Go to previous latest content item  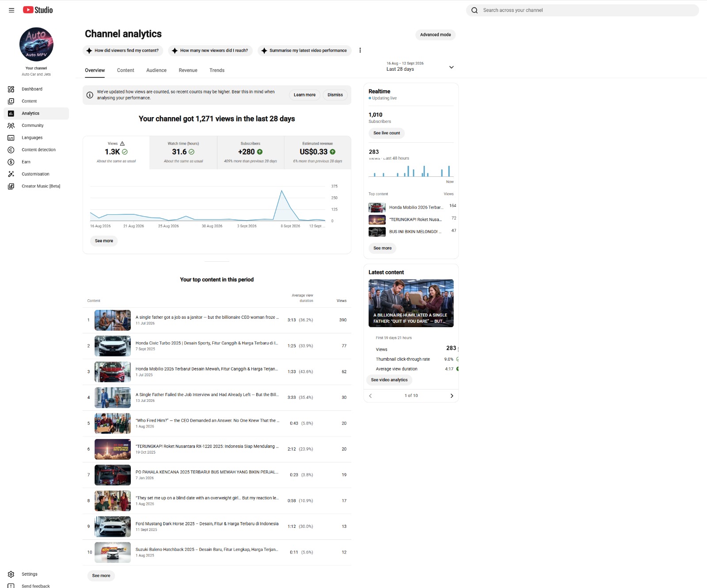tap(370, 396)
